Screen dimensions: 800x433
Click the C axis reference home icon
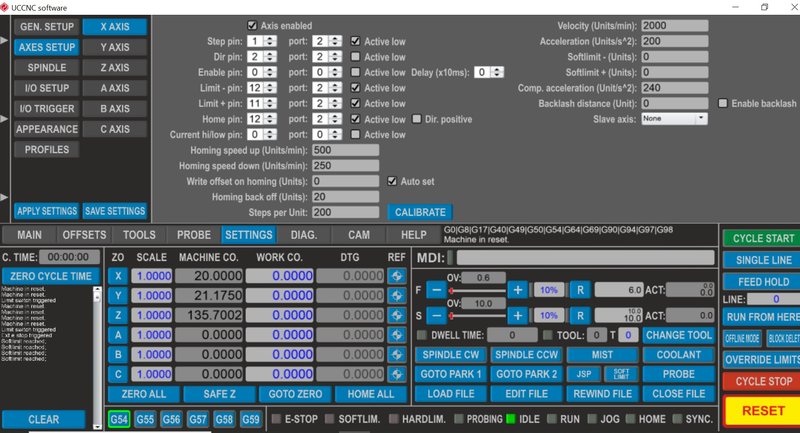click(x=396, y=374)
